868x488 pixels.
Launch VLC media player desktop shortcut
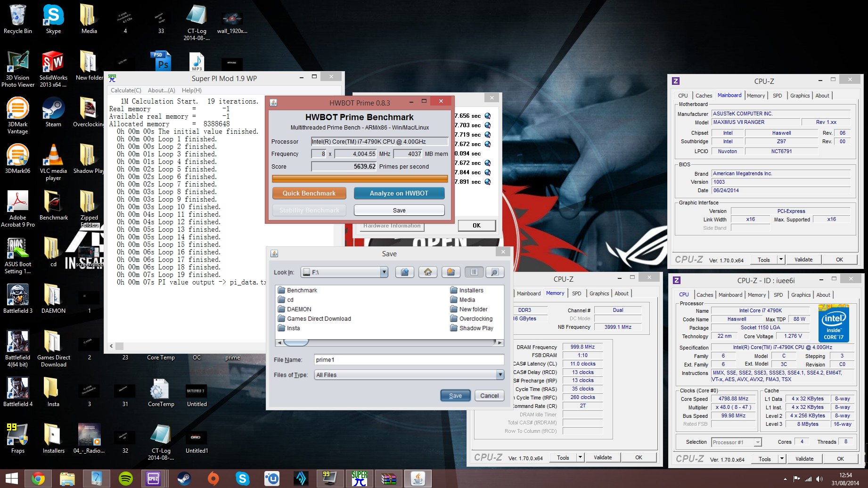pyautogui.click(x=53, y=162)
